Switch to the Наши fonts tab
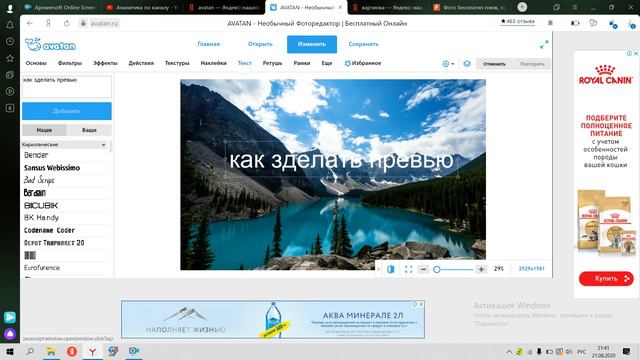 [44, 130]
